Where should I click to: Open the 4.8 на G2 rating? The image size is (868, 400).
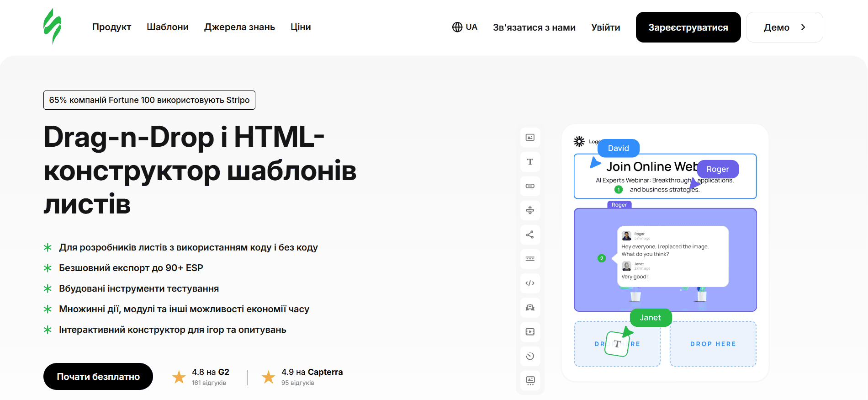[x=211, y=372]
